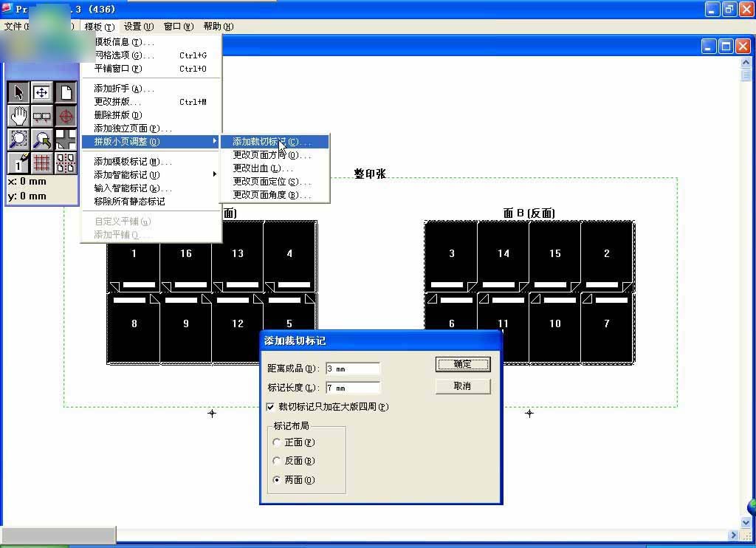Select 添加裁切标记(C)... in submenu
This screenshot has width=756, height=548.
275,141
